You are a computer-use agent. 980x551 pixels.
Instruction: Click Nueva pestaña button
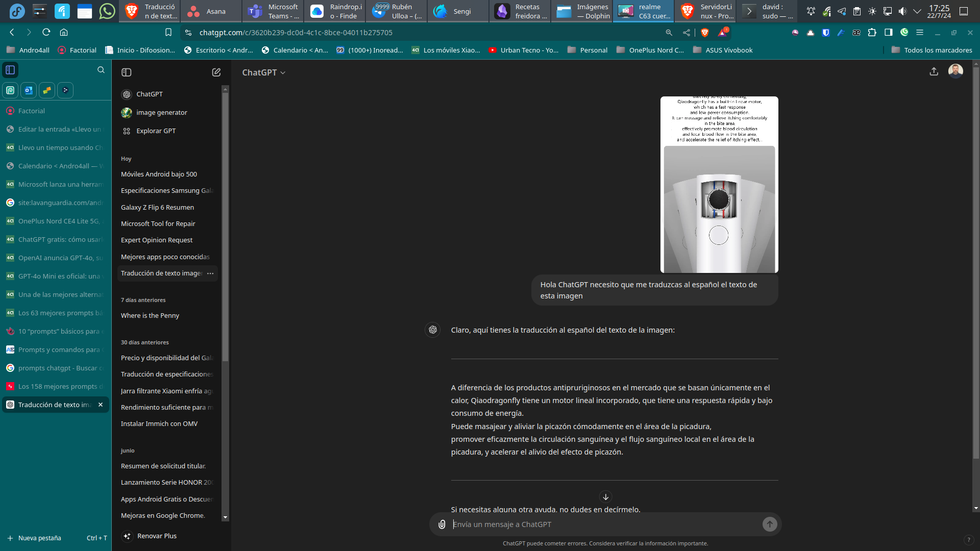coord(56,538)
